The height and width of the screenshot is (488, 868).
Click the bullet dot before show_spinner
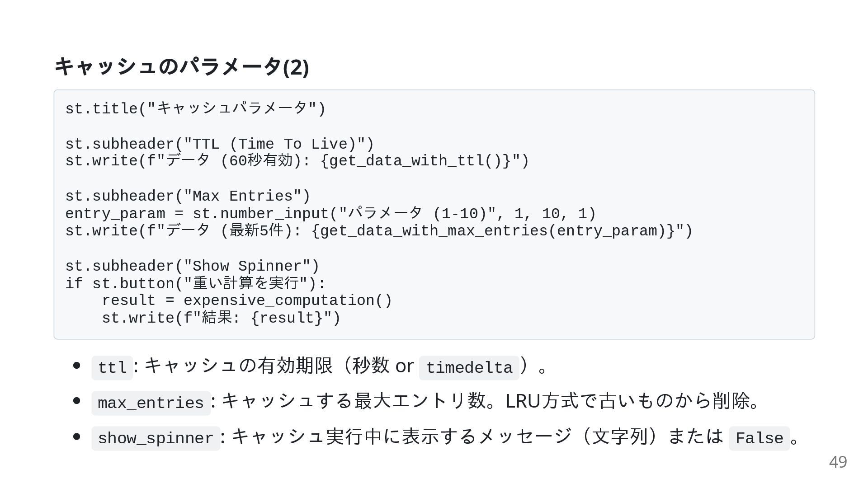76,436
